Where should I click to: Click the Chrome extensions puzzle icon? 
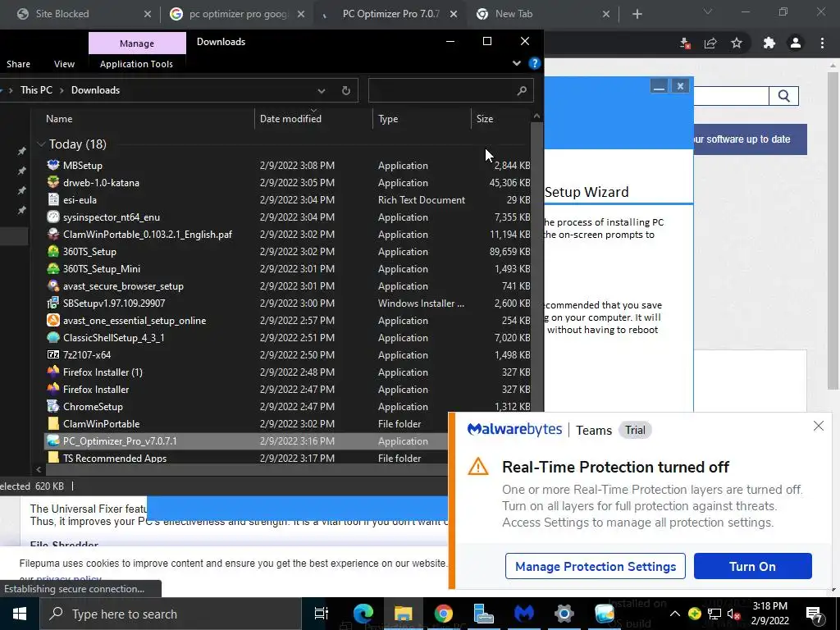coord(769,43)
